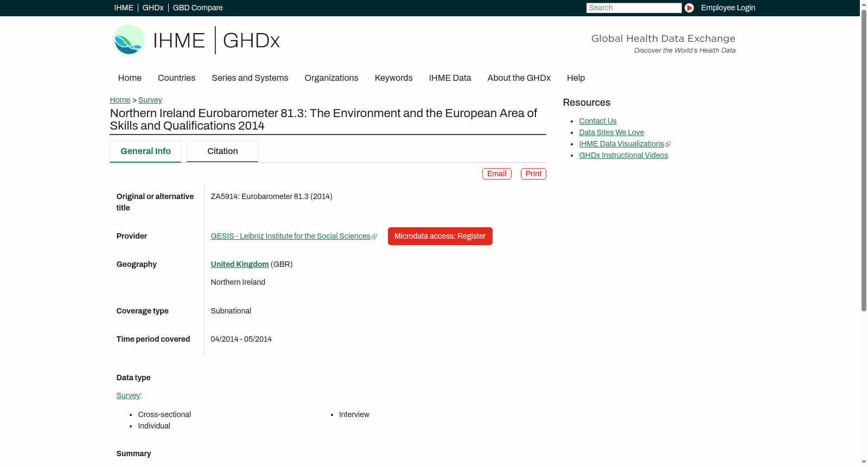The width and height of the screenshot is (868, 467).
Task: Open United Kingdom geography link
Action: pos(240,264)
